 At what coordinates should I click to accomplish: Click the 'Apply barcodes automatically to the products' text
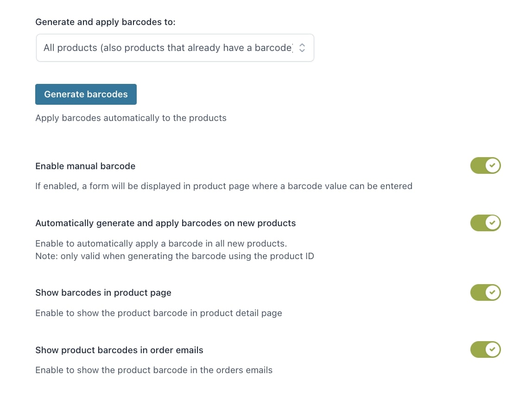pyautogui.click(x=131, y=118)
